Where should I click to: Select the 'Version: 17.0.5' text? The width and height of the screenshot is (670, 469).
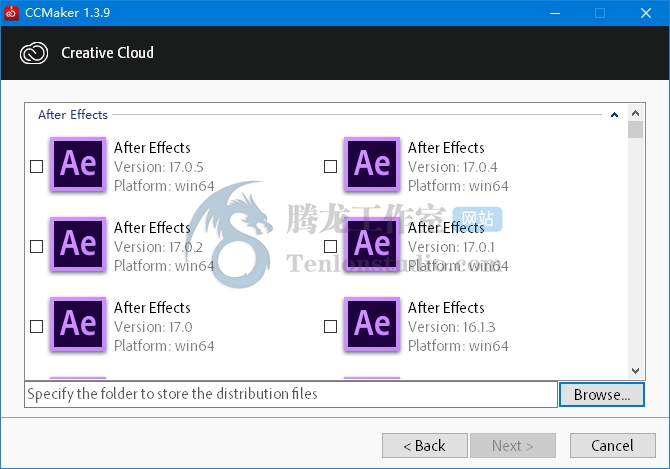click(159, 167)
